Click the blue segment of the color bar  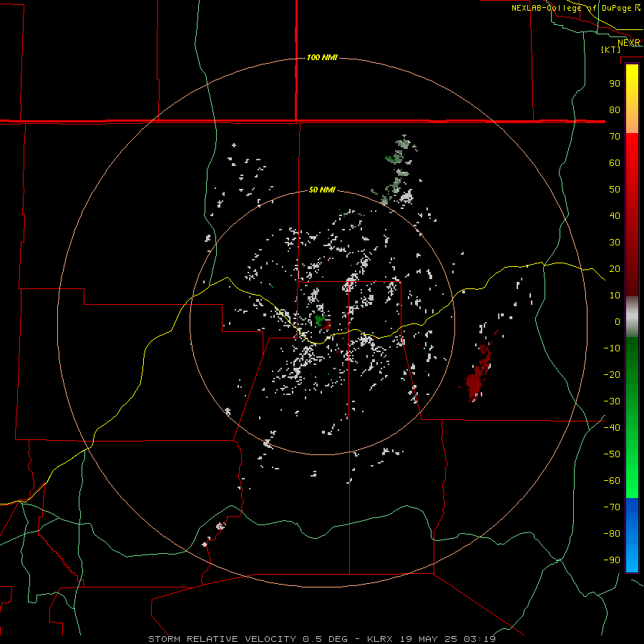632,535
